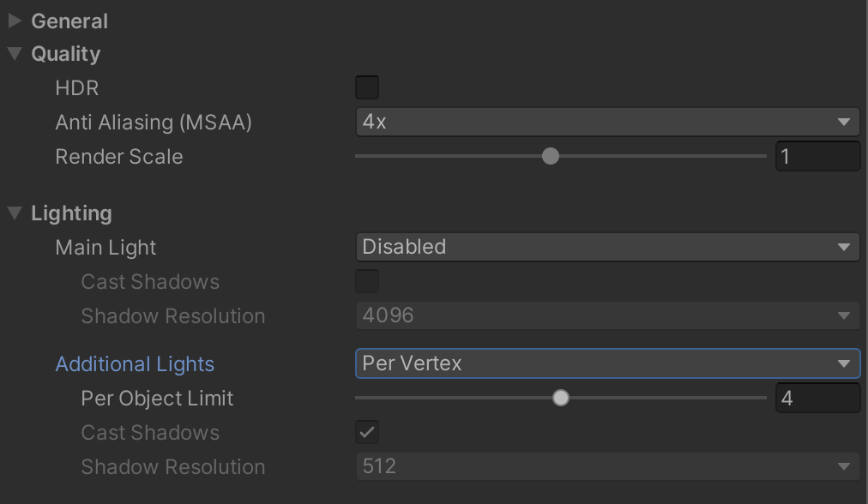
Task: Click the disclosure triangle beside Lighting
Action: coord(15,213)
